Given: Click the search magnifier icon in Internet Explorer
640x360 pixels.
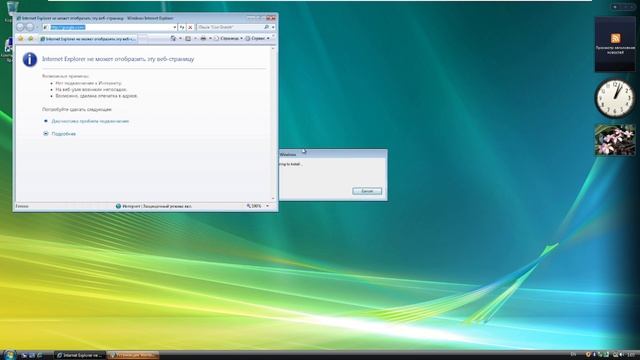Looking at the screenshot, I should tap(267, 27).
